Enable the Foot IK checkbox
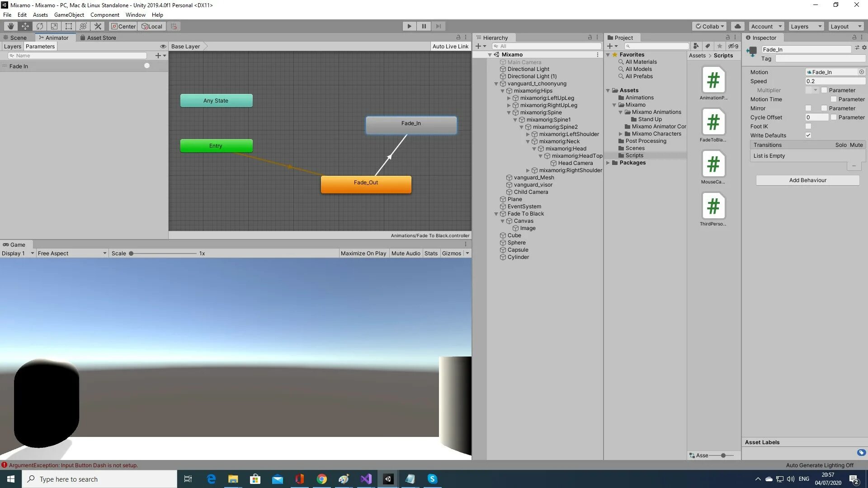The height and width of the screenshot is (488, 868). coord(808,126)
